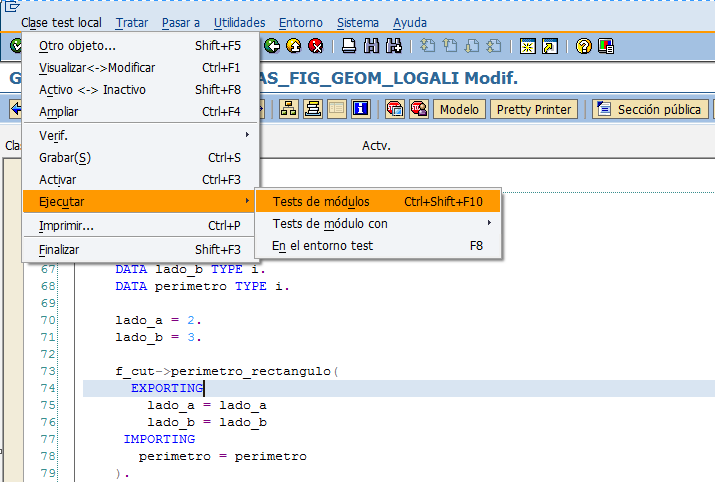Click the f_cut->perimetro_rectangulo( code line
715x482 pixels.
pos(227,371)
